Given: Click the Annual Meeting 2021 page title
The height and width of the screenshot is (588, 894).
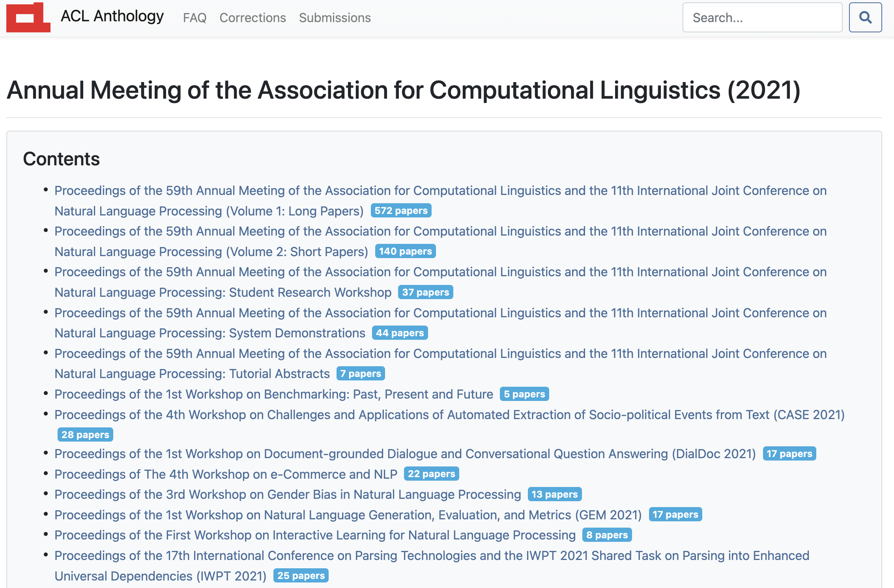Looking at the screenshot, I should click(404, 90).
